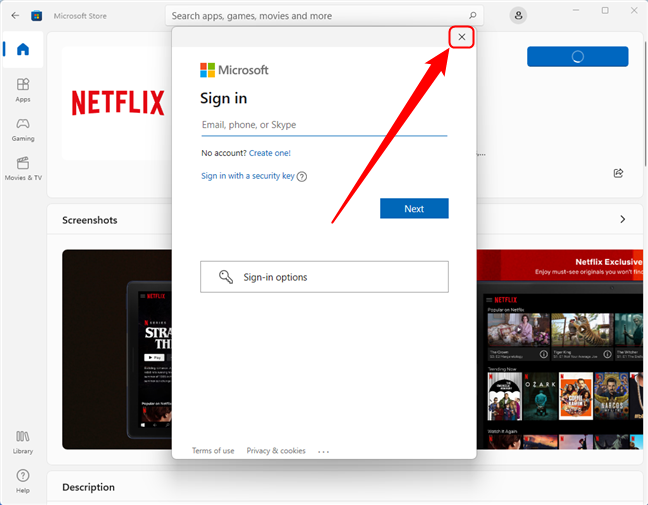Screen dimensions: 648x505
Task: Click the user profile icon
Action: click(518, 16)
